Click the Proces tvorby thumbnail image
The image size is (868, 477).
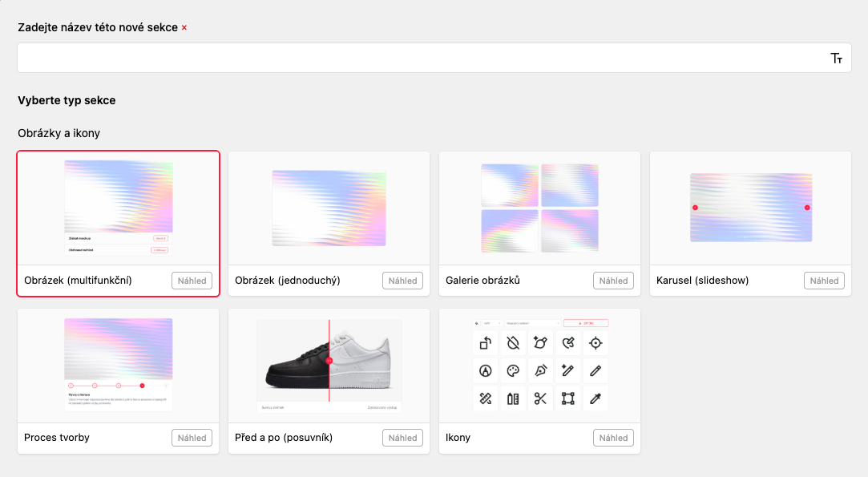click(x=118, y=365)
